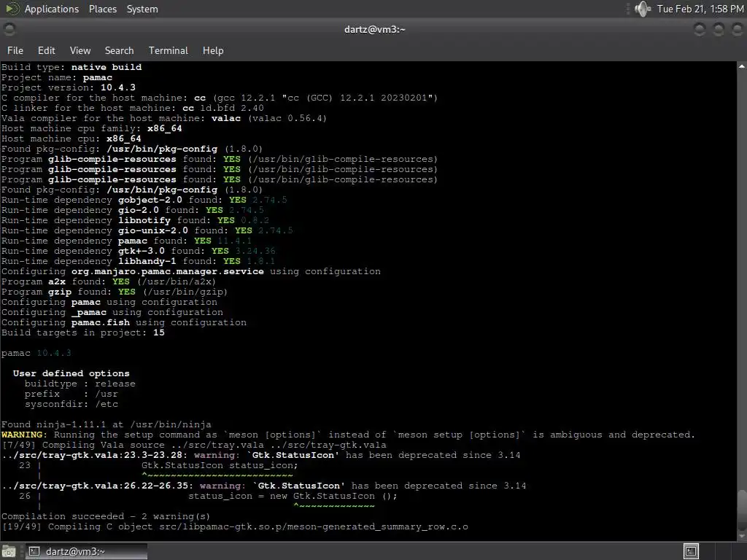Click the 'gtk+-3.0 found: YES' line
The width and height of the screenshot is (747, 560).
pos(138,251)
